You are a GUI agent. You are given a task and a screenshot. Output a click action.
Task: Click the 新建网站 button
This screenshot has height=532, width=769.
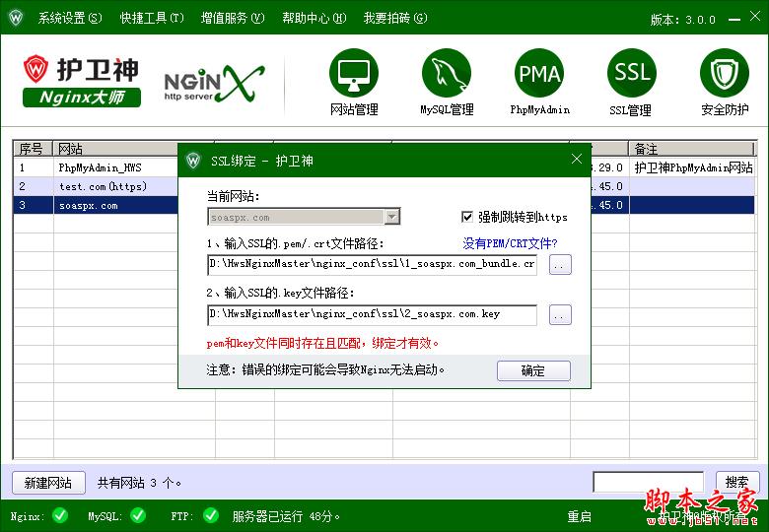[48, 483]
